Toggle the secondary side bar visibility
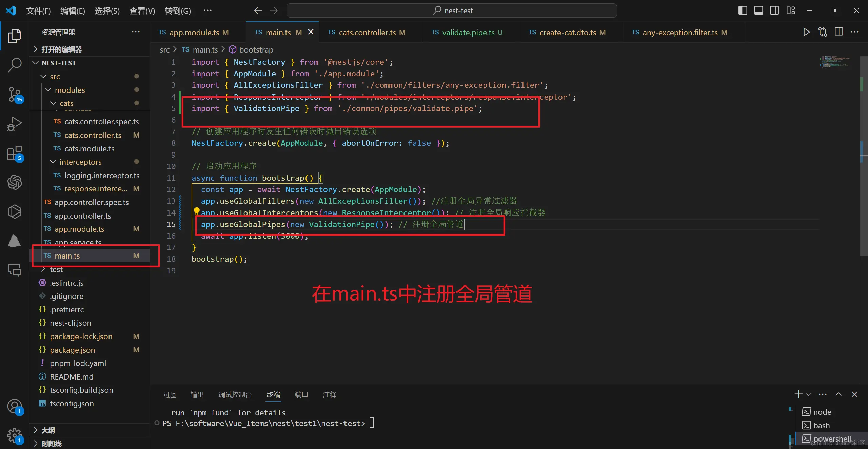 click(774, 11)
